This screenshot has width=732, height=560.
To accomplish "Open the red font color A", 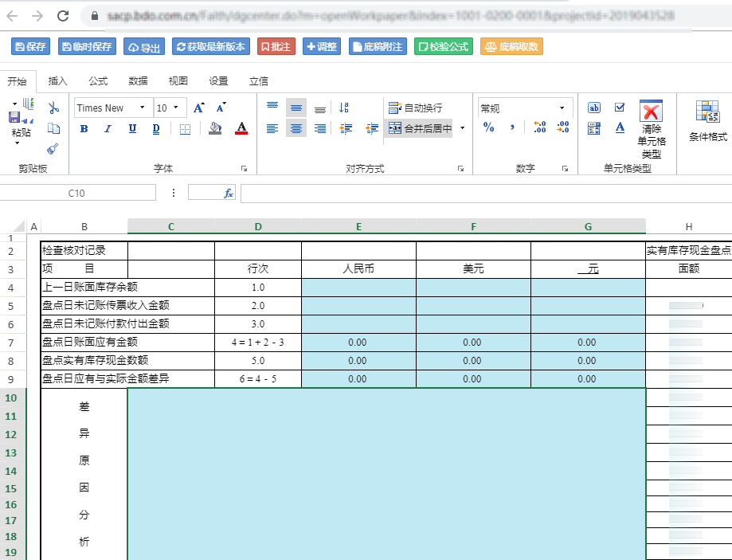I will (x=241, y=128).
